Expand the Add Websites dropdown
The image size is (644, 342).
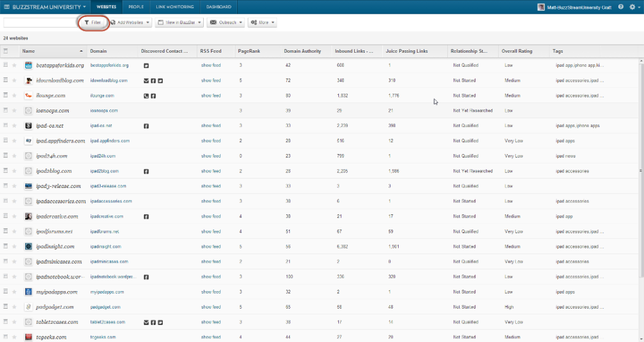click(x=130, y=23)
